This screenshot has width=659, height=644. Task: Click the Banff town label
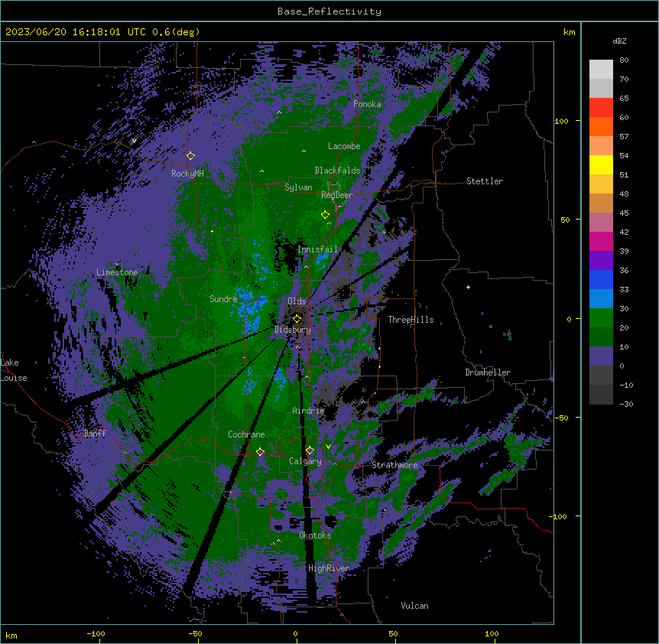[x=95, y=434]
